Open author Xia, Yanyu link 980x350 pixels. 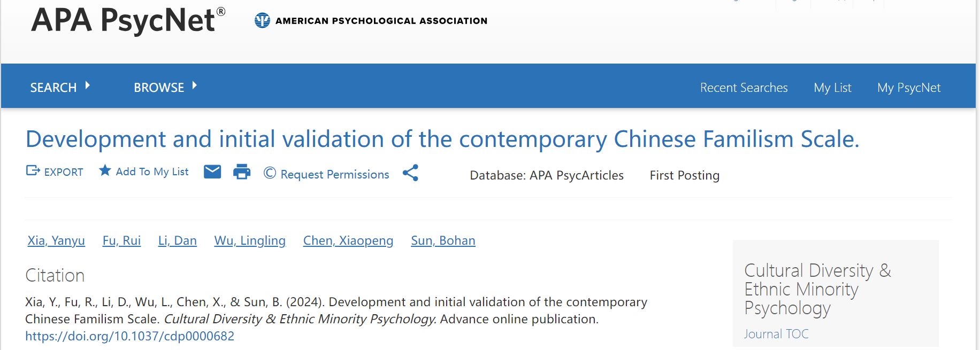coord(56,240)
